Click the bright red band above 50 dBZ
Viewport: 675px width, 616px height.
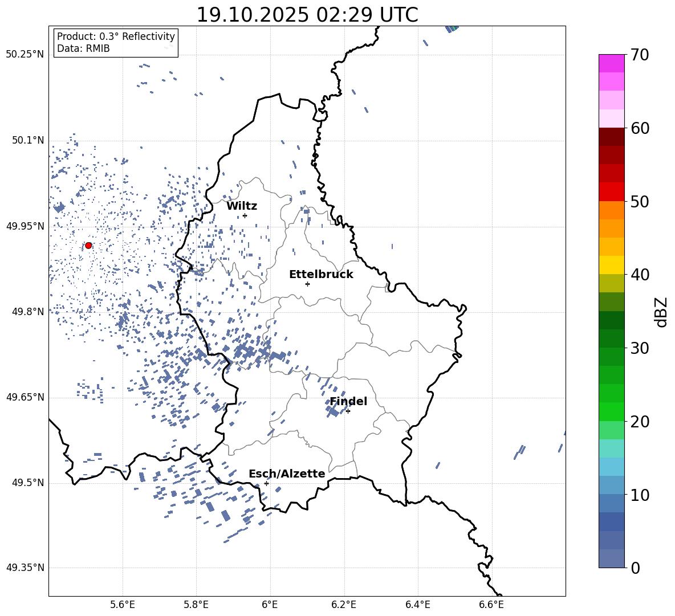(x=612, y=192)
